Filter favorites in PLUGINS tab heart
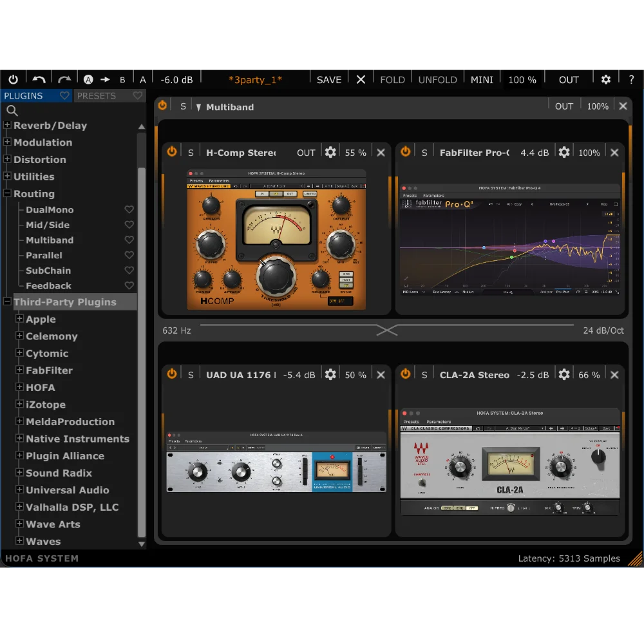The height and width of the screenshot is (644, 644). pyautogui.click(x=64, y=96)
